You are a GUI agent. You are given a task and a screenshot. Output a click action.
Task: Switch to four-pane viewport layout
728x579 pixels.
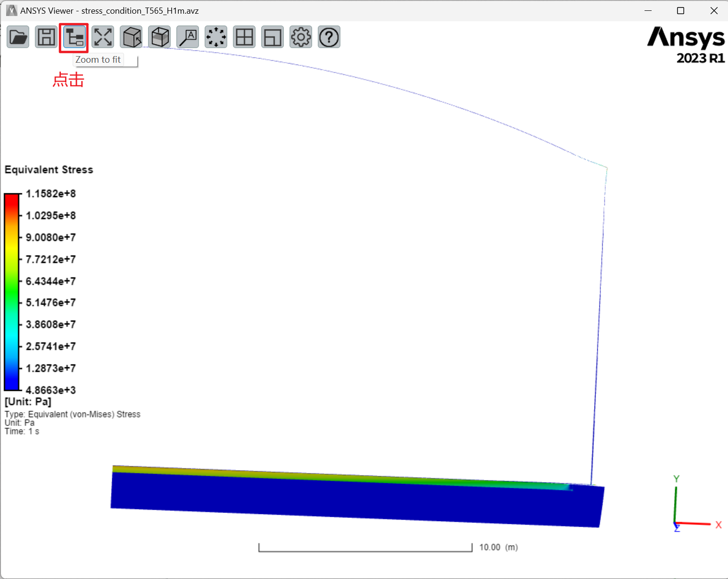[244, 37]
